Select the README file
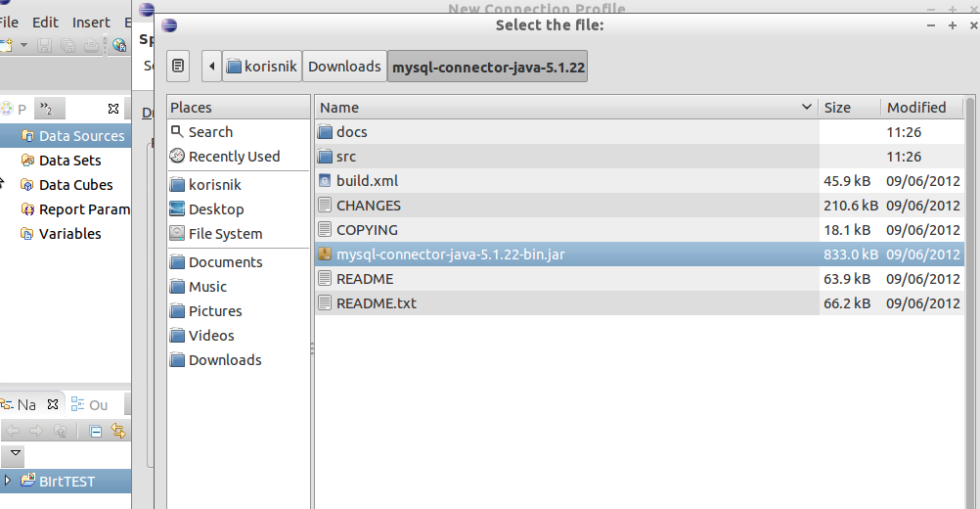 point(640,279)
